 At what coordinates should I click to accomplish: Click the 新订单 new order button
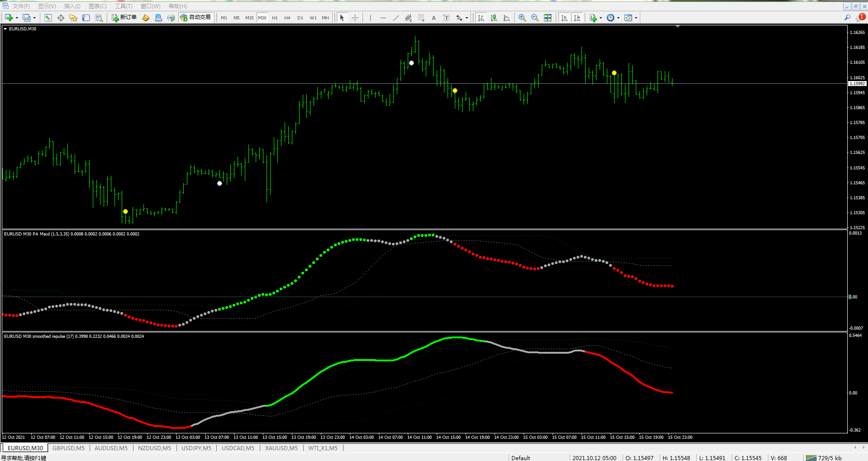coord(124,18)
